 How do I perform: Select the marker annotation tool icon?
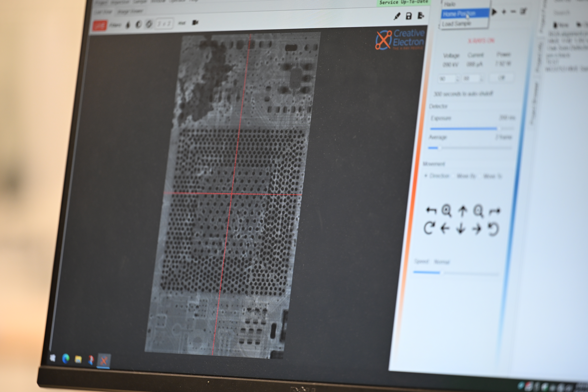click(397, 16)
